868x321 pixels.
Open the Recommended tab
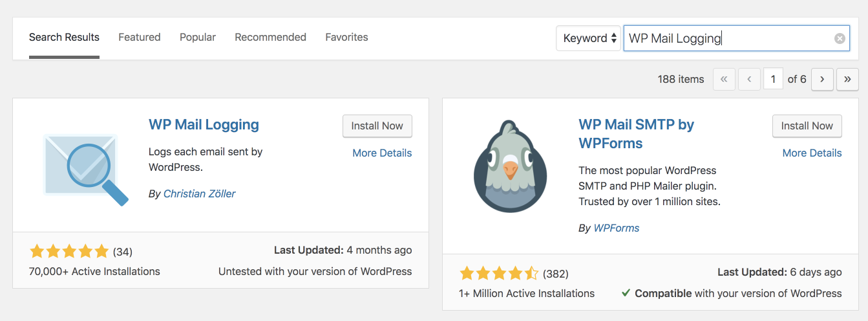[270, 38]
